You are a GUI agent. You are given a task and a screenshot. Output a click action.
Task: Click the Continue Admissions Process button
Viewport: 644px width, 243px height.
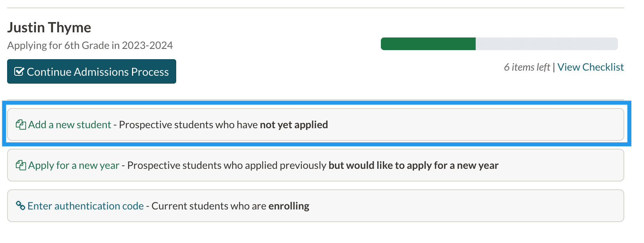tap(92, 71)
